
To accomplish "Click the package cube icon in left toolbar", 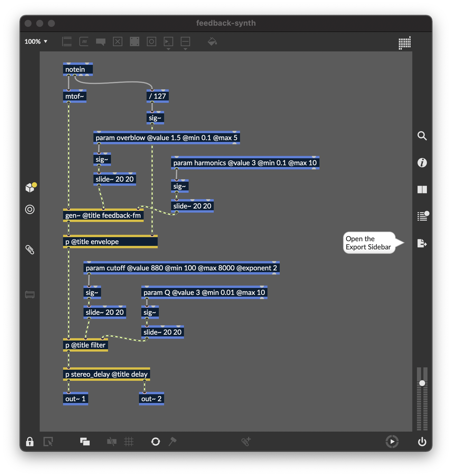I will point(30,188).
